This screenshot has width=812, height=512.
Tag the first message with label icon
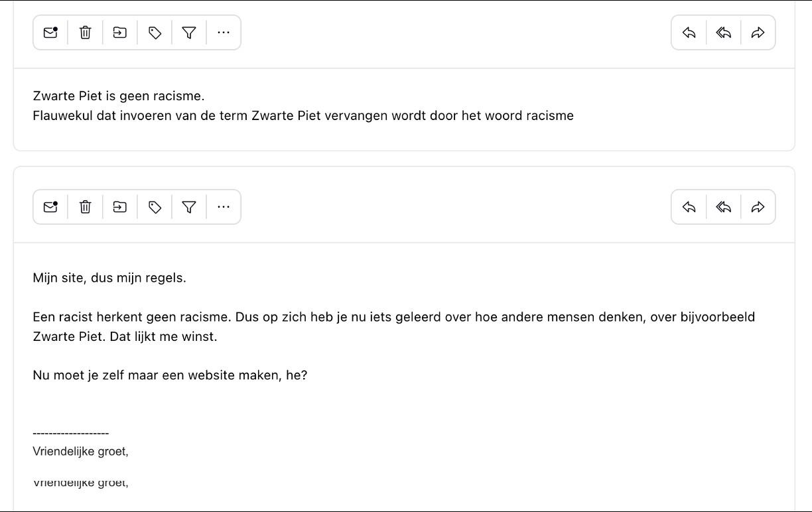(x=155, y=32)
